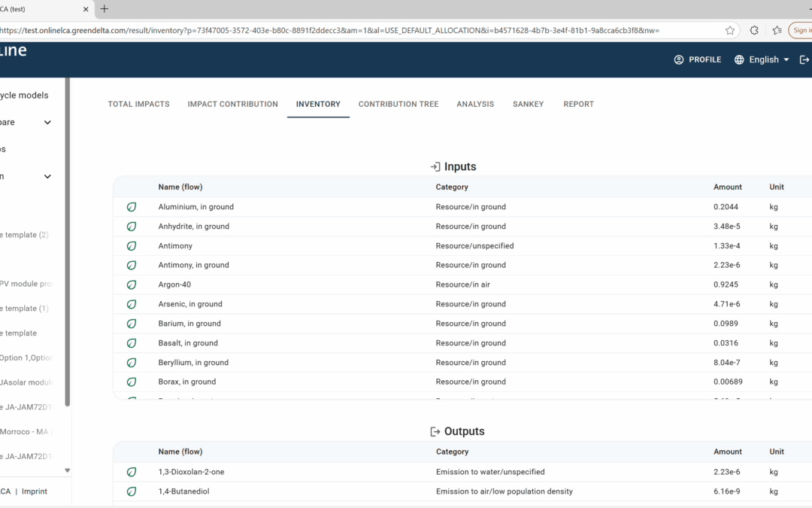This screenshot has height=508, width=812.
Task: Click the leaf icon next to Argon-40
Action: pyautogui.click(x=132, y=285)
